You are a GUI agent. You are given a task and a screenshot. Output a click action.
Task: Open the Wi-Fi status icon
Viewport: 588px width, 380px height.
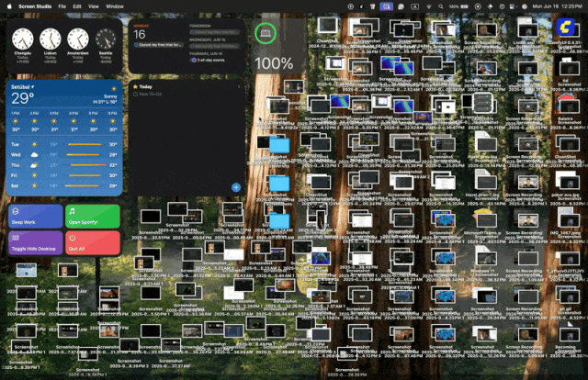click(x=428, y=6)
